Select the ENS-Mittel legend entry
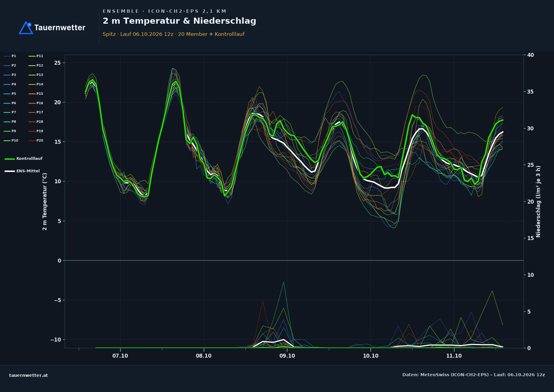The height and width of the screenshot is (392, 554). pyautogui.click(x=22, y=171)
